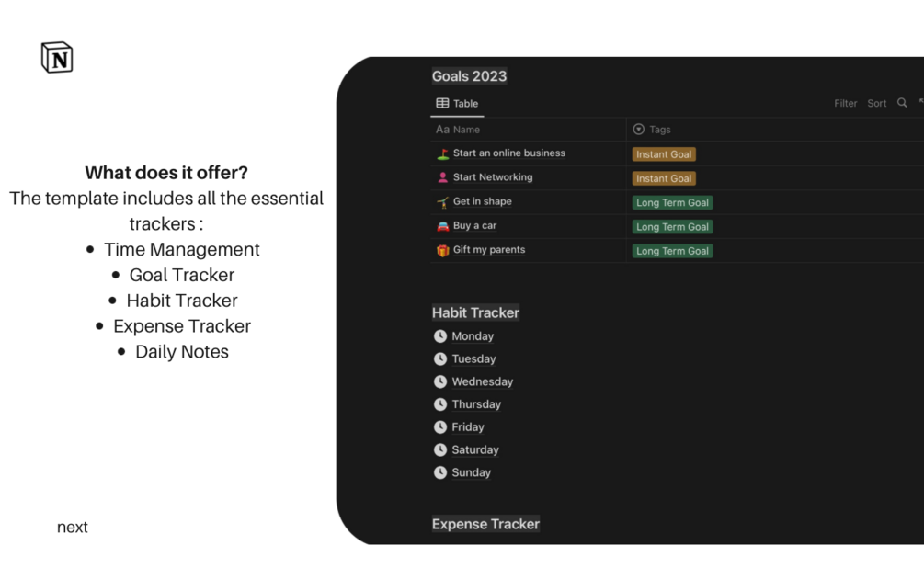Click the Notion logo icon
This screenshot has height=568, width=924.
point(57,57)
